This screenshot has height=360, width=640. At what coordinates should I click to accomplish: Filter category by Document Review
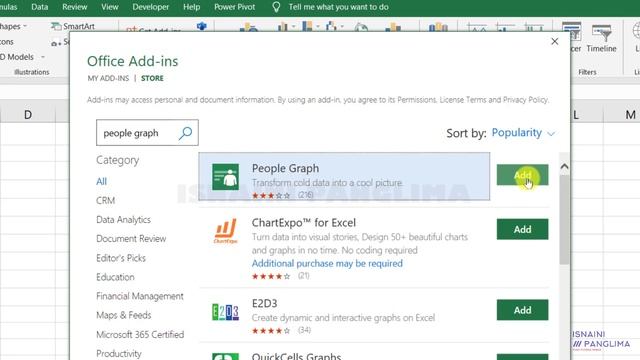pos(131,238)
